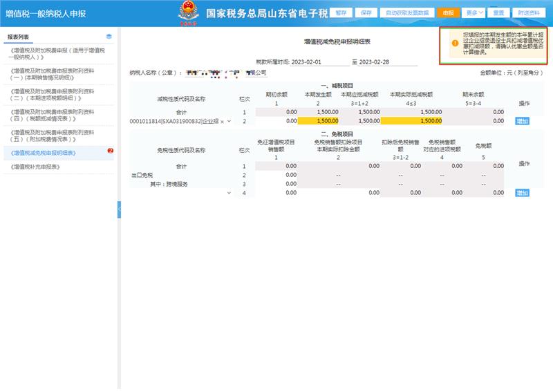Click the orange warning icon in notification
Image resolution: width=553 pixels, height=392 pixels.
[x=454, y=43]
